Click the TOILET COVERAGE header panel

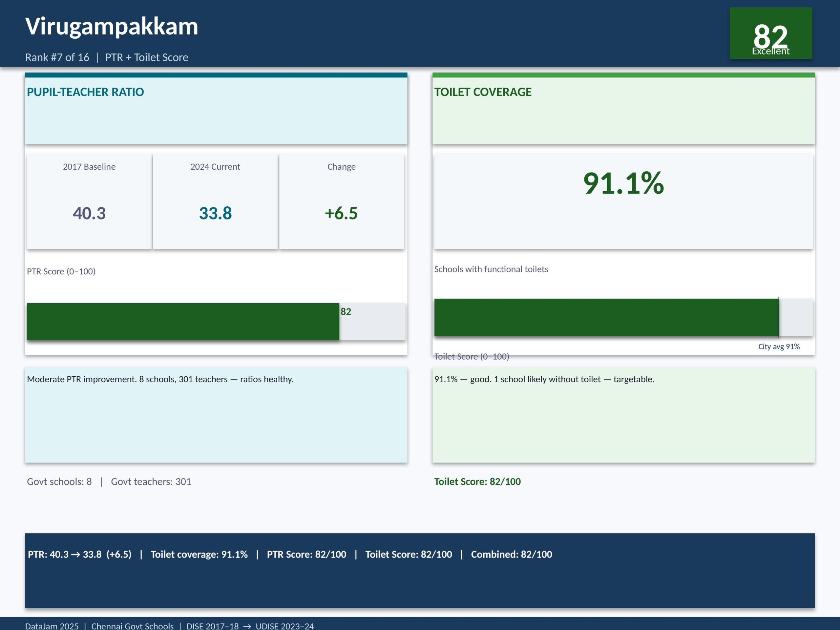623,110
